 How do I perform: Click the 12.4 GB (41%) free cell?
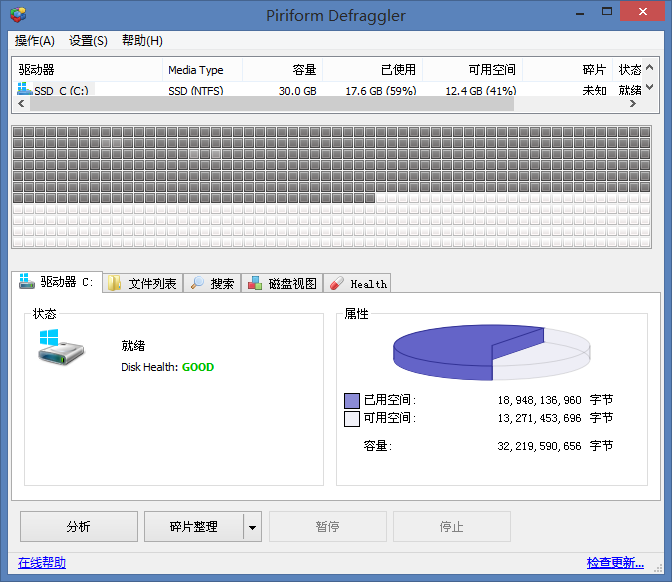[x=481, y=91]
